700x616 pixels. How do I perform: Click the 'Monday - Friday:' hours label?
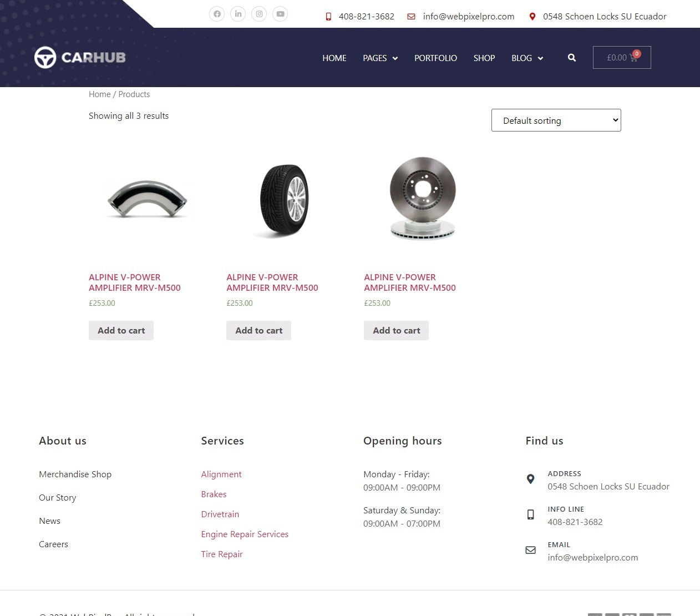coord(397,474)
